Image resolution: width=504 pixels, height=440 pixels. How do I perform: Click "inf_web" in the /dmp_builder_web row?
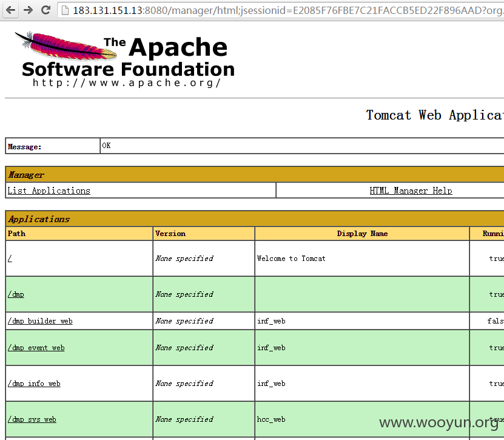[x=271, y=321]
